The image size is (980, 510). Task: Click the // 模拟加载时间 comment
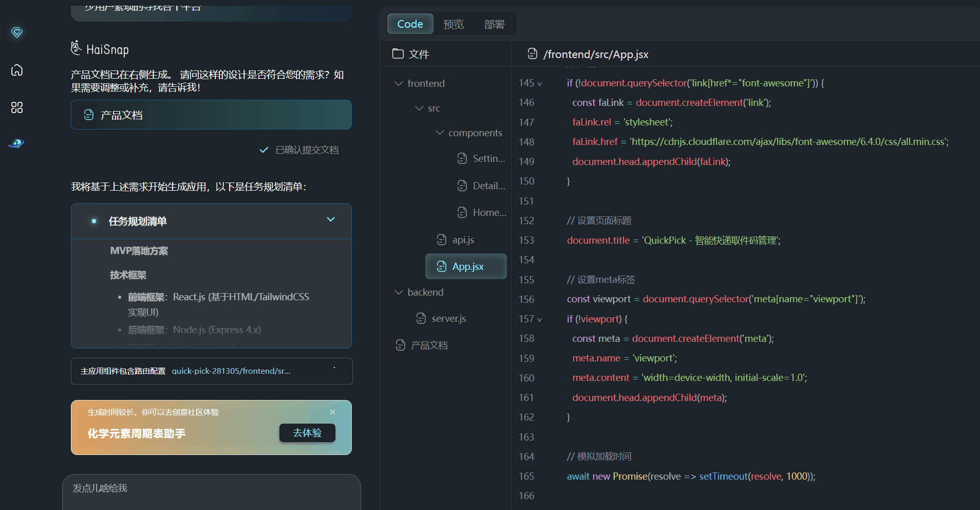click(599, 457)
